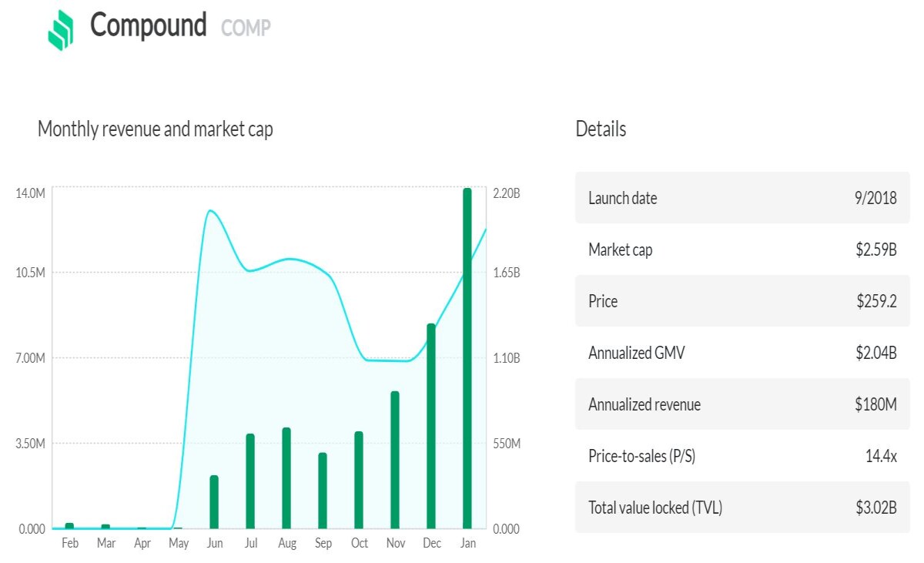Click the Compound project title
Screen dimensions: 924x563
(149, 25)
